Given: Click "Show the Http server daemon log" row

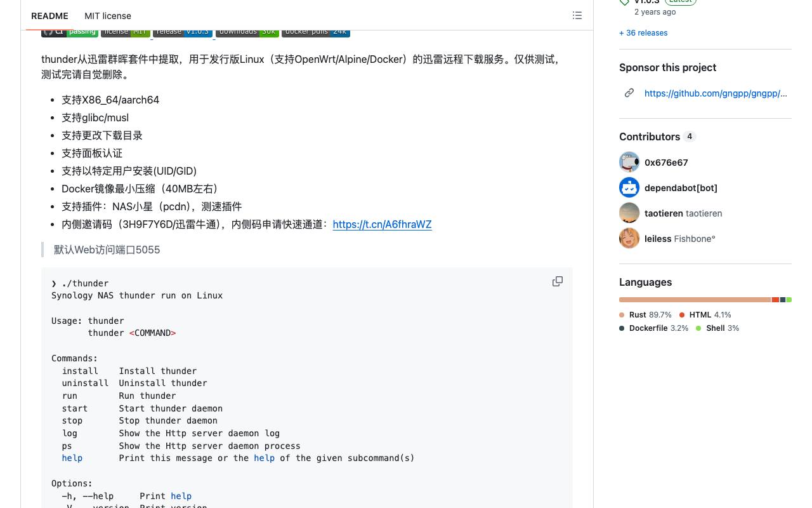Looking at the screenshot, I should 171,433.
